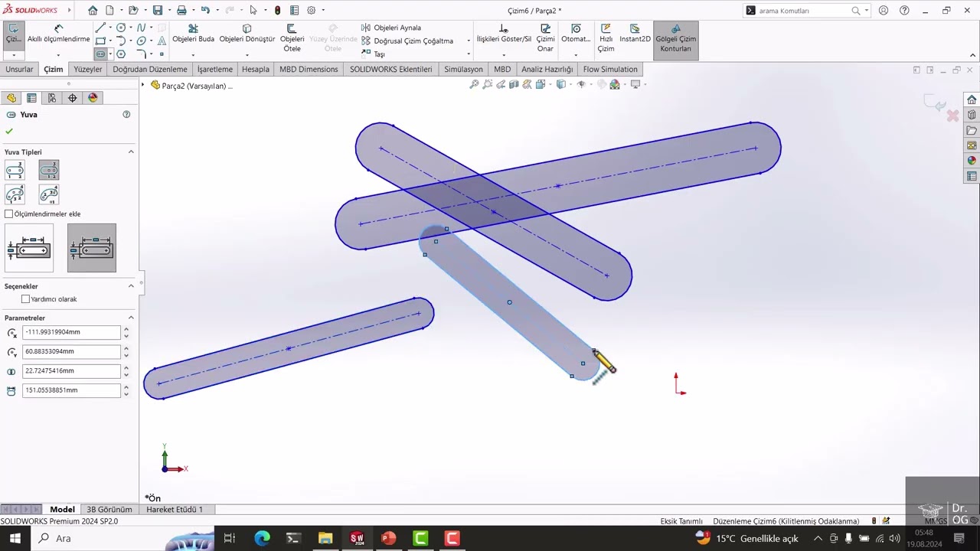
Task: Activate Akıllı ölçümlendirme smart dimension tool
Action: click(x=59, y=34)
